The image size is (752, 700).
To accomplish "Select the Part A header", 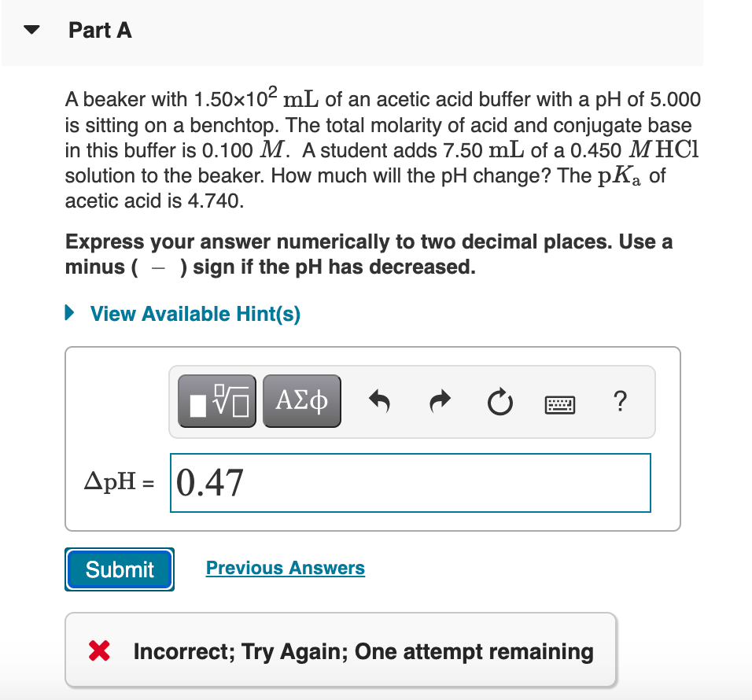I will click(x=100, y=30).
